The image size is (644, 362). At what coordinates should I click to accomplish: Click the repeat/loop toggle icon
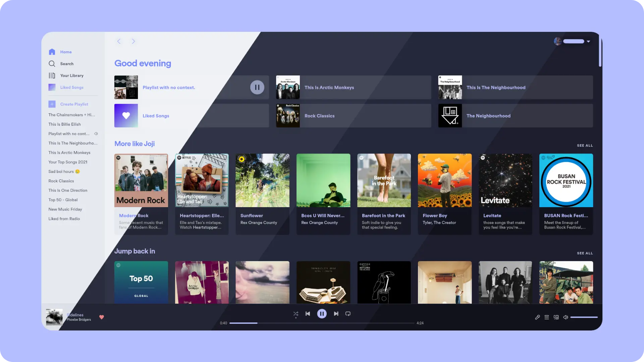point(348,313)
